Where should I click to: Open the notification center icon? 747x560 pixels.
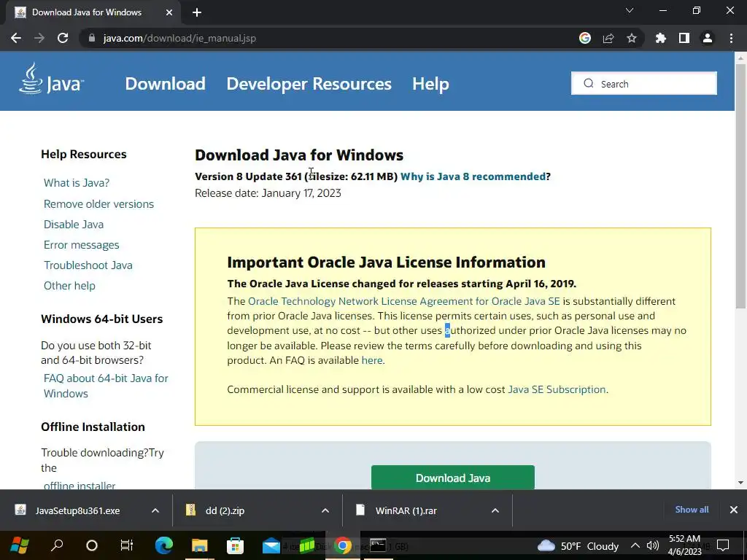[x=723, y=545]
